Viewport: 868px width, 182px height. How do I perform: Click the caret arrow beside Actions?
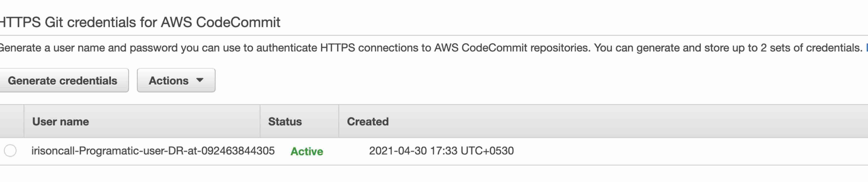[200, 80]
